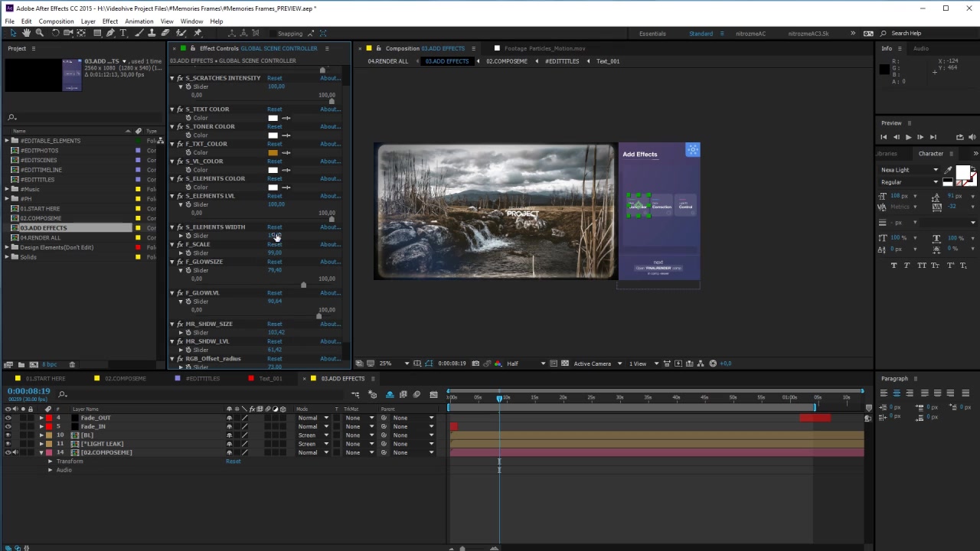Open the Nexa Light font family dropdown
Image resolution: width=980 pixels, height=551 pixels.
pyautogui.click(x=909, y=170)
